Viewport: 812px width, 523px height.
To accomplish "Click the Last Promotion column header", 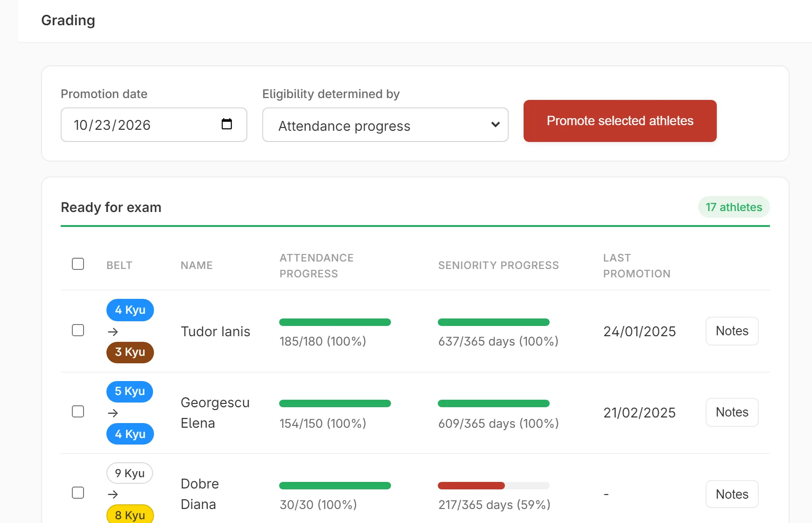I will point(637,266).
